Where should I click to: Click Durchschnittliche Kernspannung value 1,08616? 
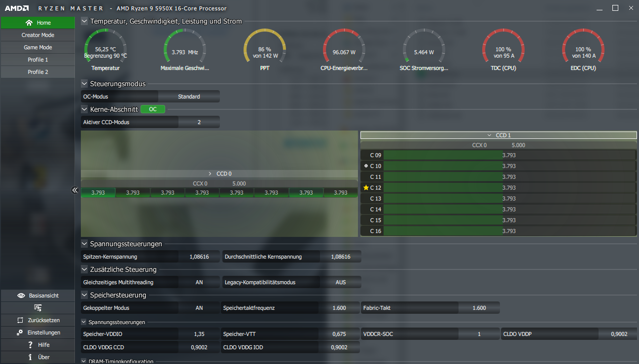pyautogui.click(x=341, y=257)
